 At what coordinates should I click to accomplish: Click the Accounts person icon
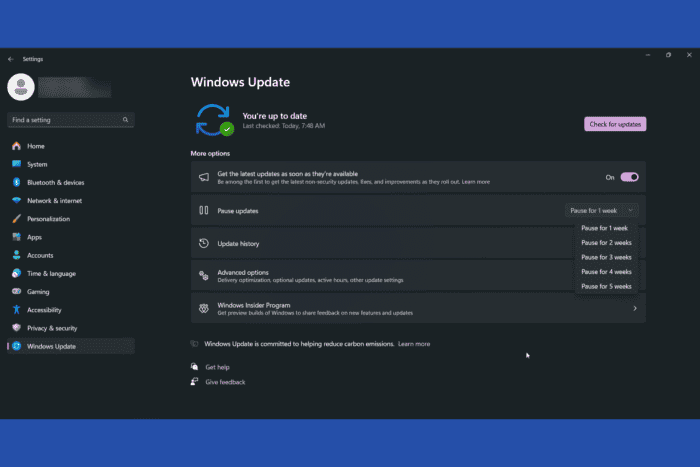coord(17,255)
